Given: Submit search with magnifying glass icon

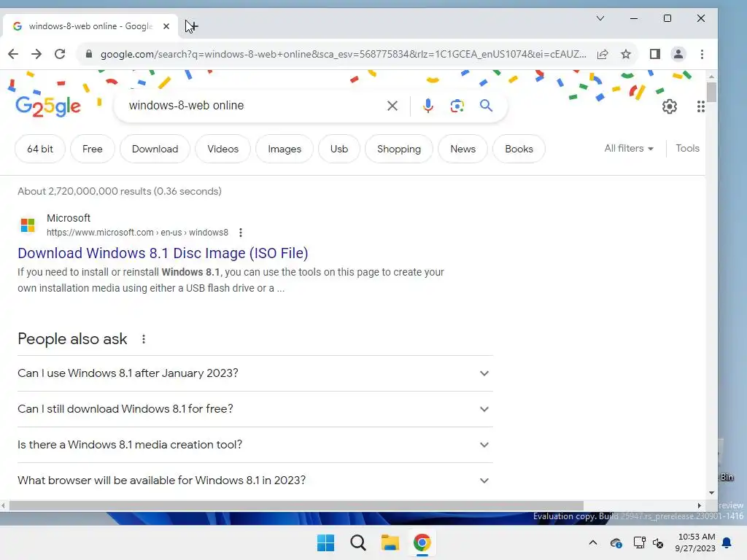Looking at the screenshot, I should coord(486,105).
